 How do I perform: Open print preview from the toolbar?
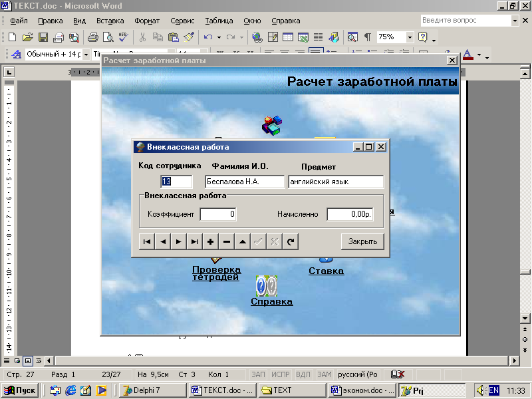coord(108,37)
